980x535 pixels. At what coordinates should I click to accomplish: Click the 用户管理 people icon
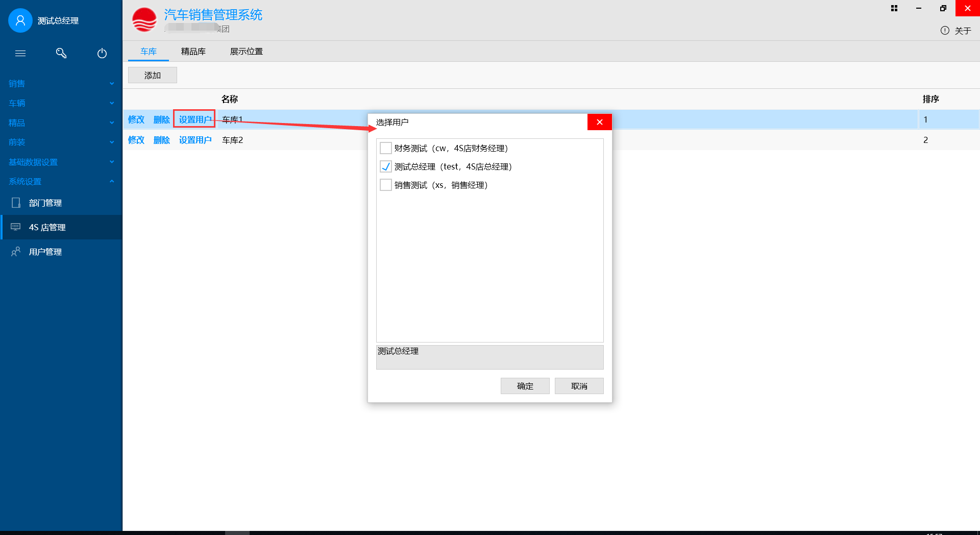click(16, 251)
